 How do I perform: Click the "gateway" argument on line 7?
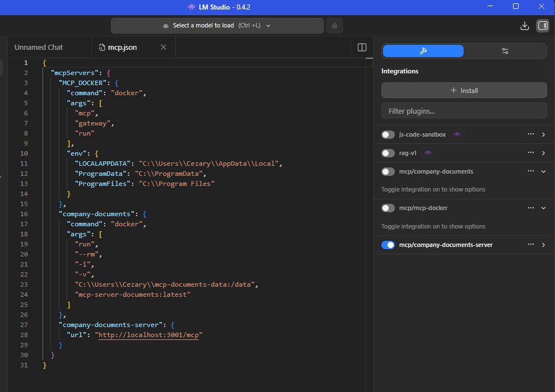coord(92,123)
